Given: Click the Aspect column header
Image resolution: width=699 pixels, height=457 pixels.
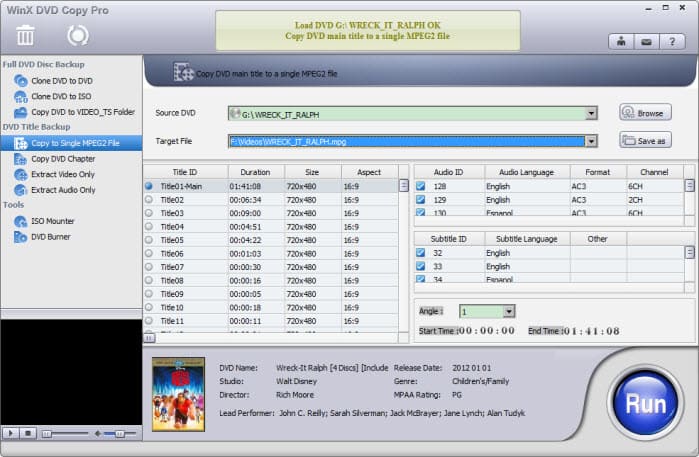Looking at the screenshot, I should pyautogui.click(x=369, y=172).
